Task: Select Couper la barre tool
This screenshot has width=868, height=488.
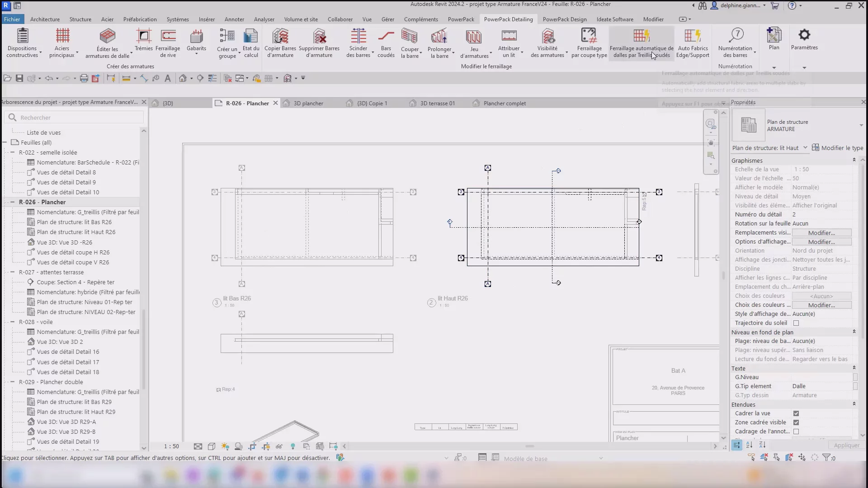Action: pos(410,43)
